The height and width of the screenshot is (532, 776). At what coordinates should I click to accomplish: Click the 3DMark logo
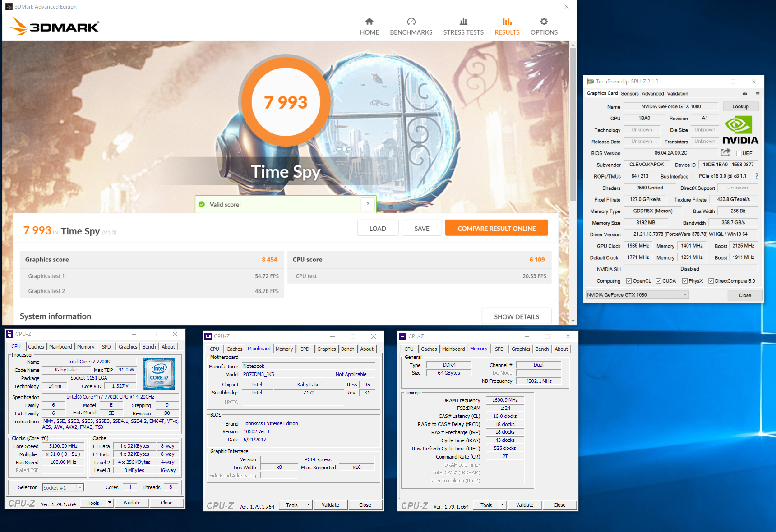[x=55, y=26]
